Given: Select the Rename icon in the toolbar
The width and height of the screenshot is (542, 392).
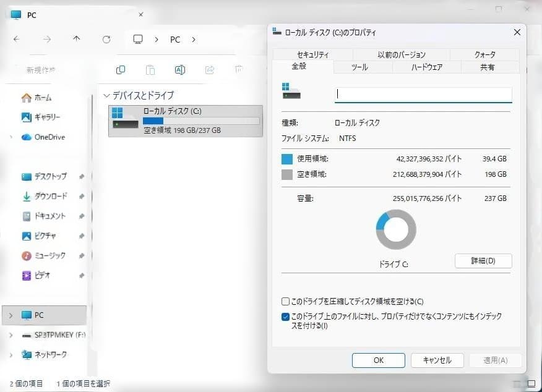Looking at the screenshot, I should 180,70.
